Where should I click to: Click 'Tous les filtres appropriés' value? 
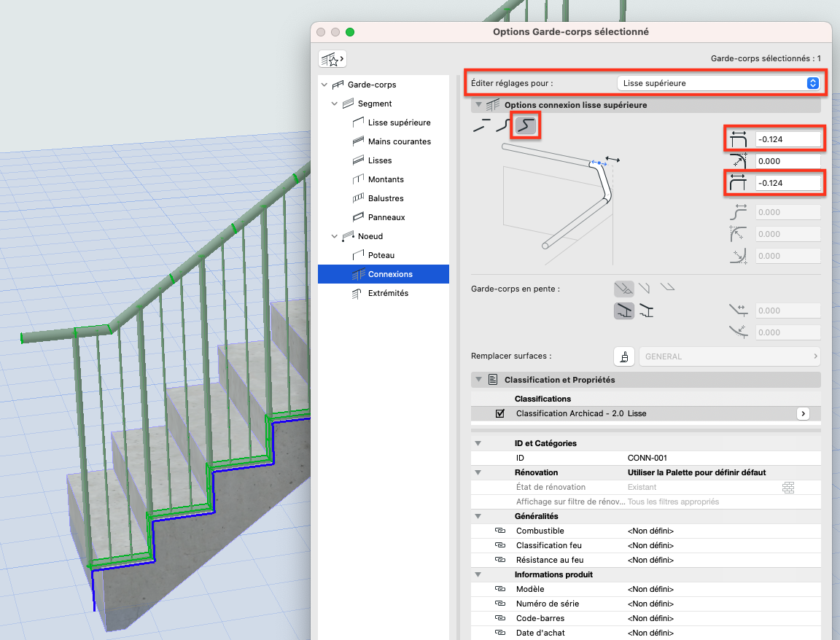click(x=673, y=502)
